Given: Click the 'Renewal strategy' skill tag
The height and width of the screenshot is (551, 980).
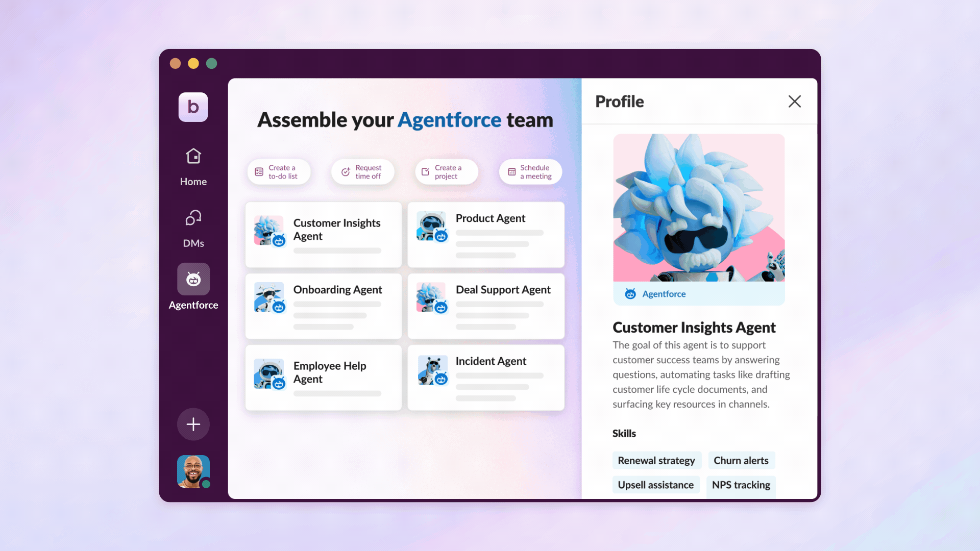Looking at the screenshot, I should (657, 460).
